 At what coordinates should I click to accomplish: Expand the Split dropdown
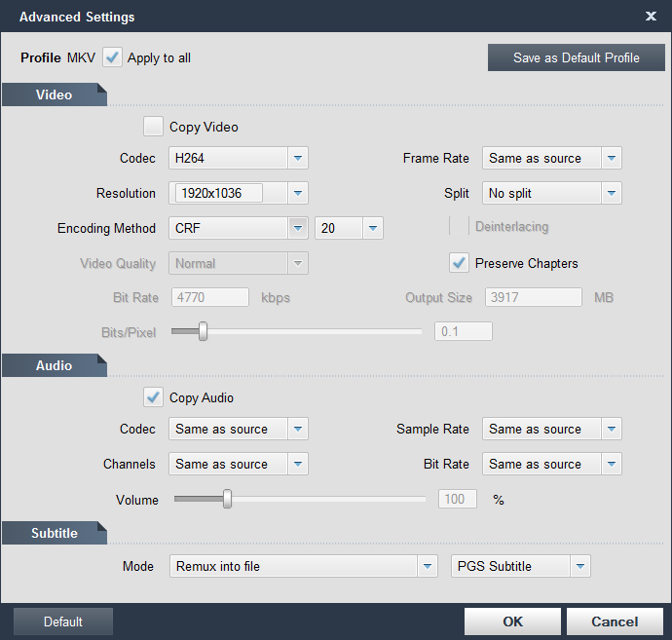612,193
